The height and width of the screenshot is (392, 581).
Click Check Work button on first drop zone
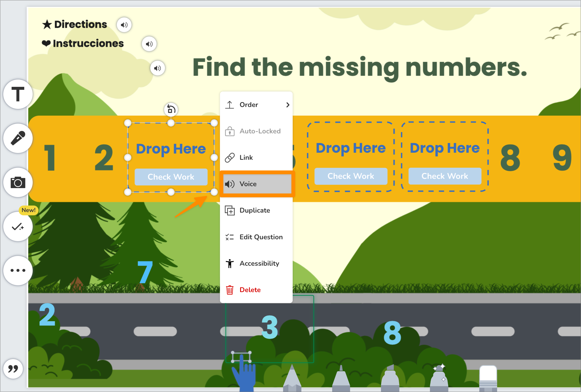click(171, 177)
